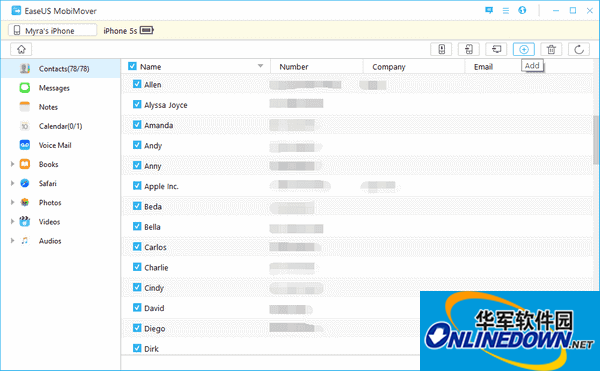This screenshot has width=600, height=371.
Task: Uncheck the Allen contact checkbox
Action: 137,84
